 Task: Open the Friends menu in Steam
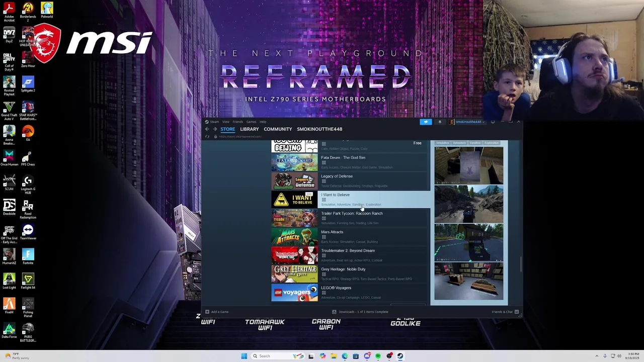tap(238, 122)
